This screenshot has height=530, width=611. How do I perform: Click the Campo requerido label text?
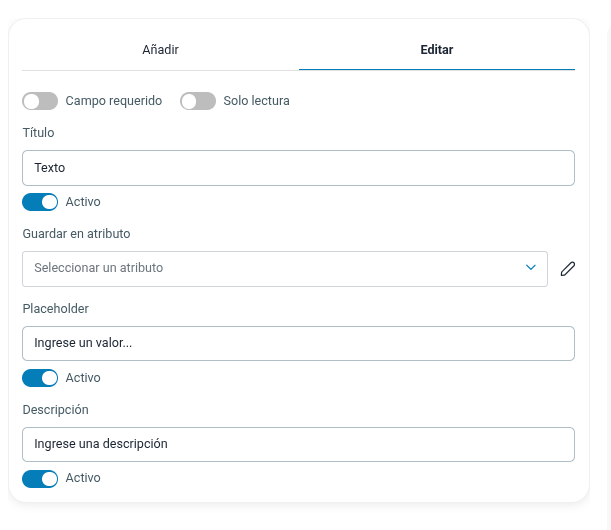point(113,101)
